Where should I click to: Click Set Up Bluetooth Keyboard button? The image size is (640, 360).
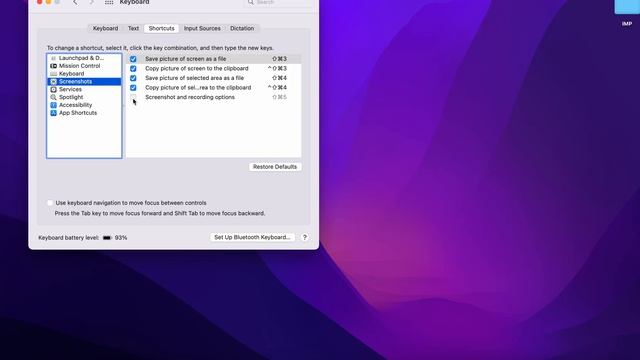[252, 237]
